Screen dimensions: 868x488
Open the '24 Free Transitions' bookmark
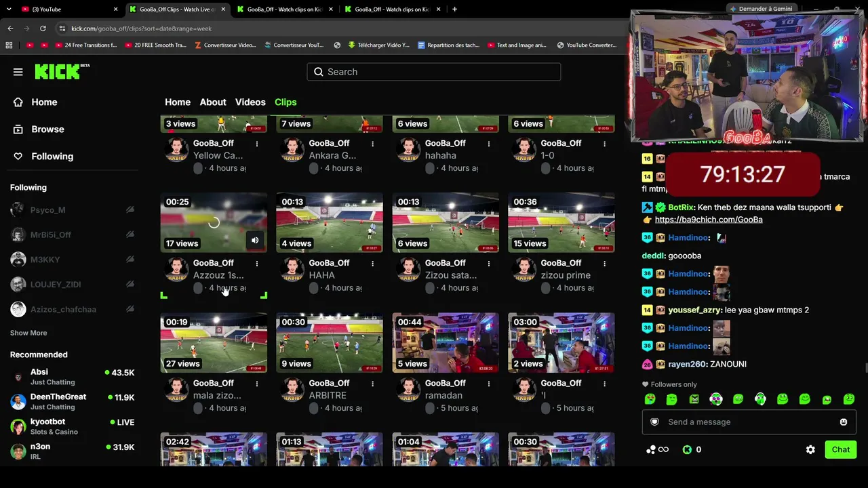coord(85,45)
